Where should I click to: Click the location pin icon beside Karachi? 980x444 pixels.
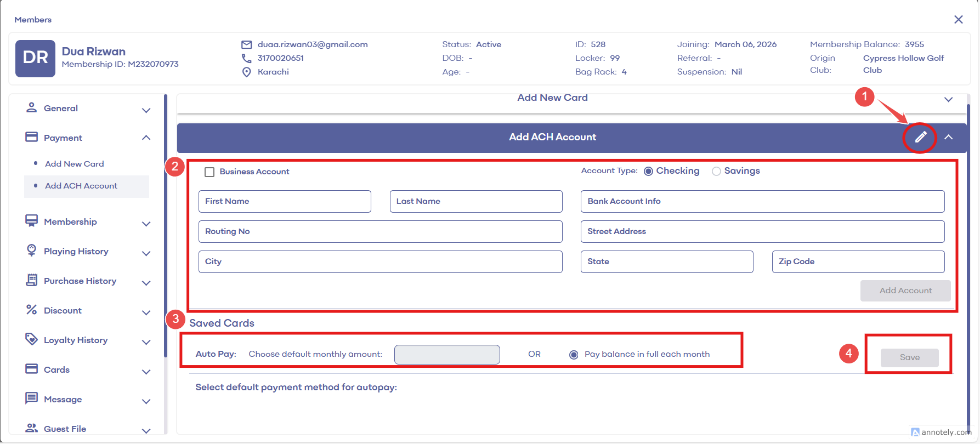[x=246, y=72]
